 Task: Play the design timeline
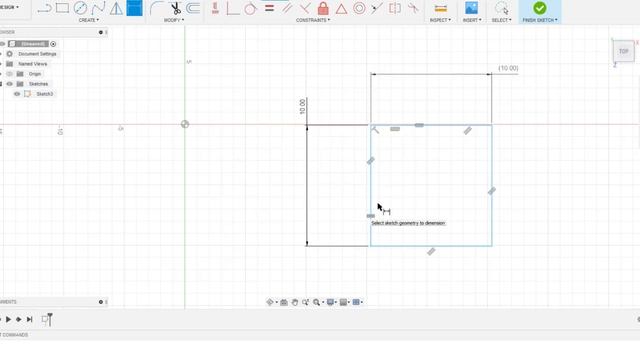click(8, 319)
